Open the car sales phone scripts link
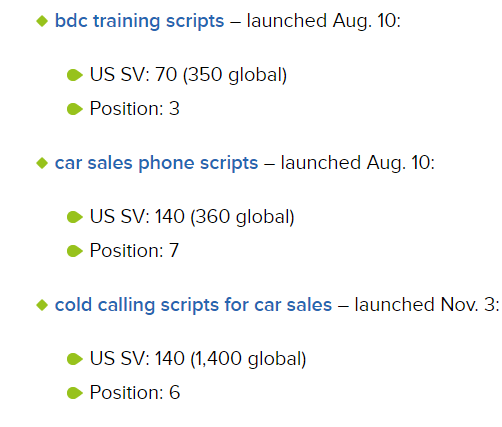502x427 pixels. 156,163
